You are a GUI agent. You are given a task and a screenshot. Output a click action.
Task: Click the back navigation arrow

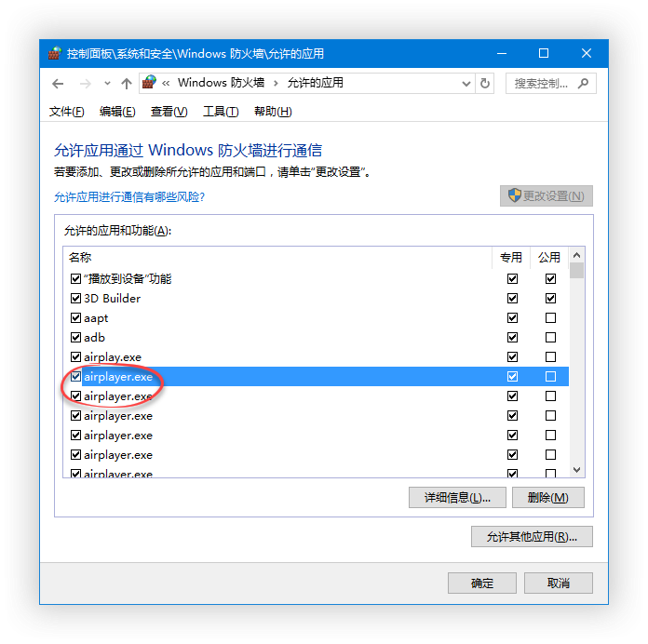pos(58,84)
